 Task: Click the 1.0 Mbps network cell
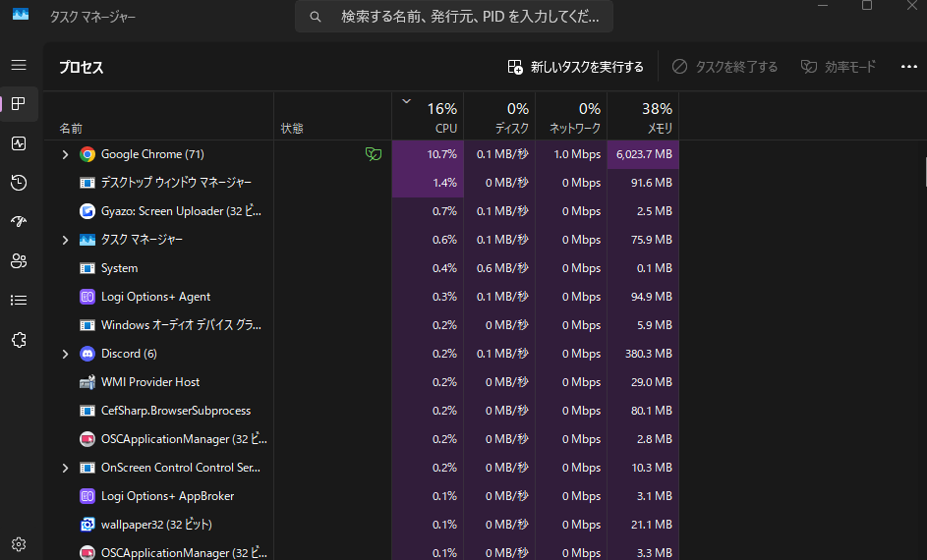tap(572, 154)
